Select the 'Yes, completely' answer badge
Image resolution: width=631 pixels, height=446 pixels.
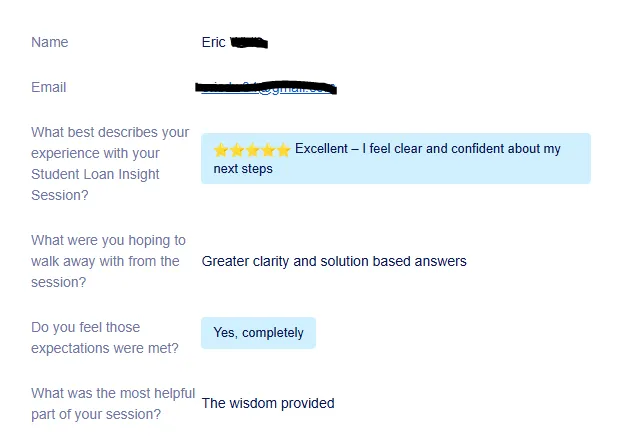[258, 333]
